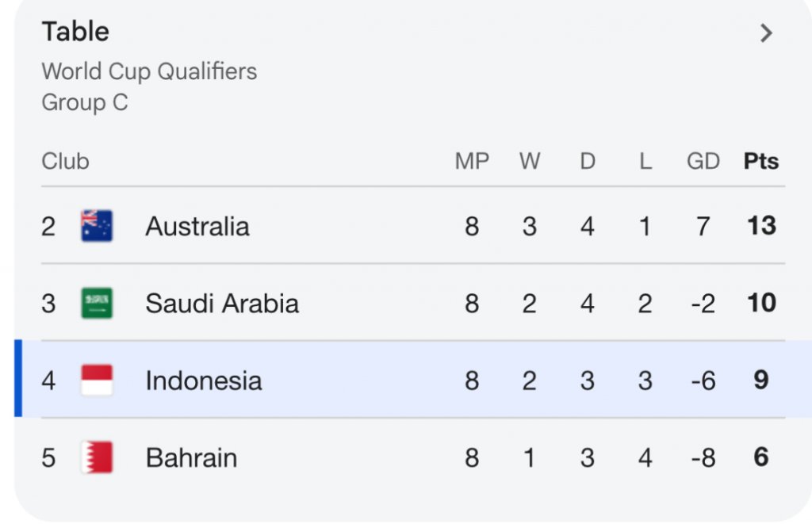
Task: Select the Australia team name
Action: 197,227
